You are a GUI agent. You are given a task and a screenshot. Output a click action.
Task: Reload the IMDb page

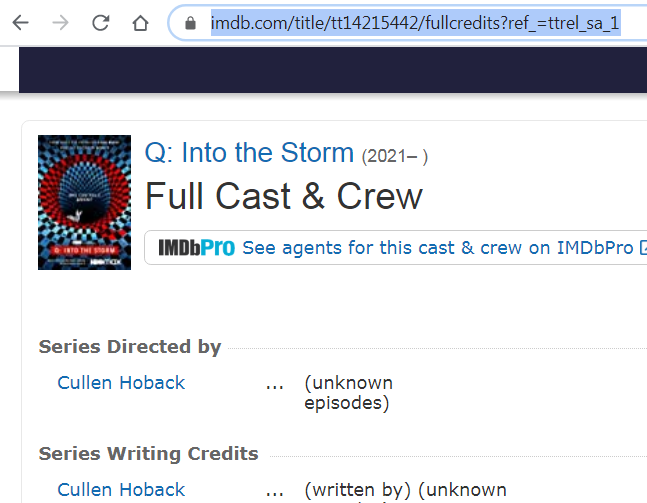click(101, 23)
